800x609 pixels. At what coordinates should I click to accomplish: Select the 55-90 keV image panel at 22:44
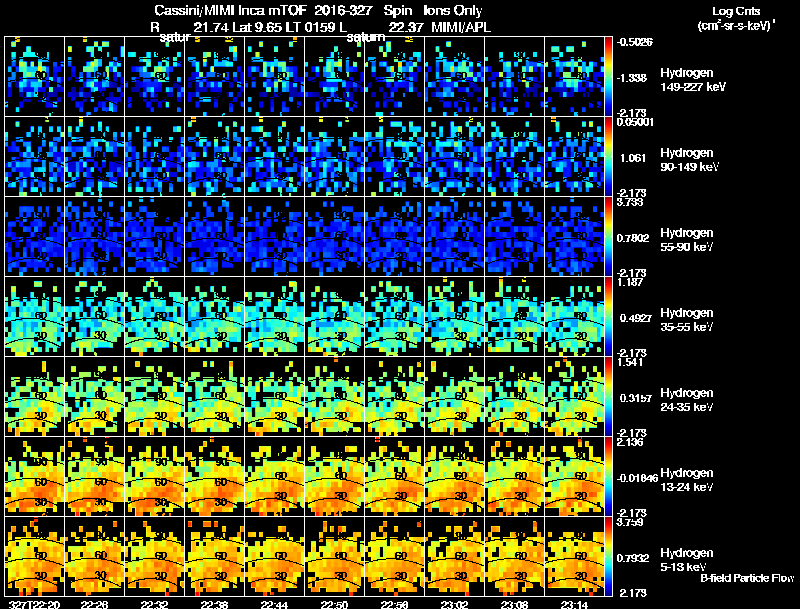point(274,237)
